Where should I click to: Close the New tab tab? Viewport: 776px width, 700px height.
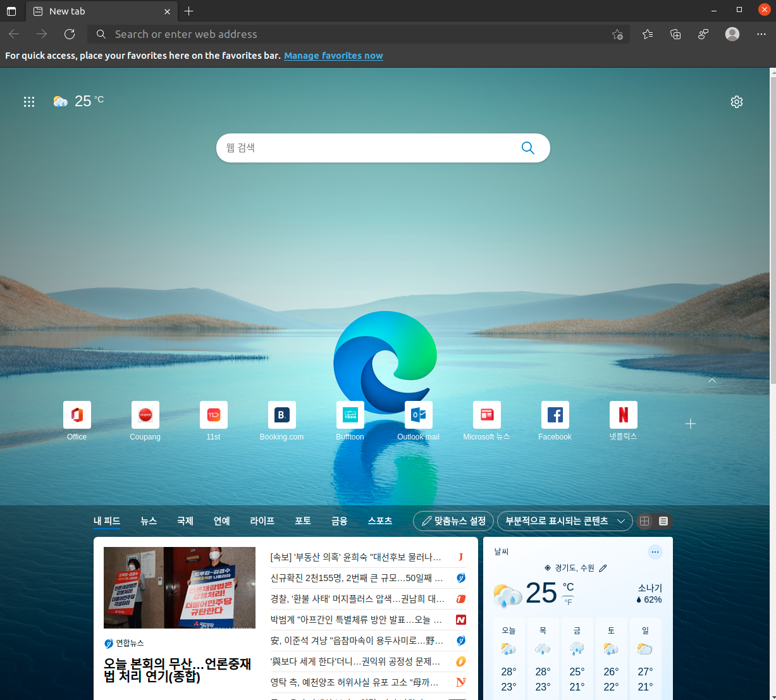tap(167, 11)
